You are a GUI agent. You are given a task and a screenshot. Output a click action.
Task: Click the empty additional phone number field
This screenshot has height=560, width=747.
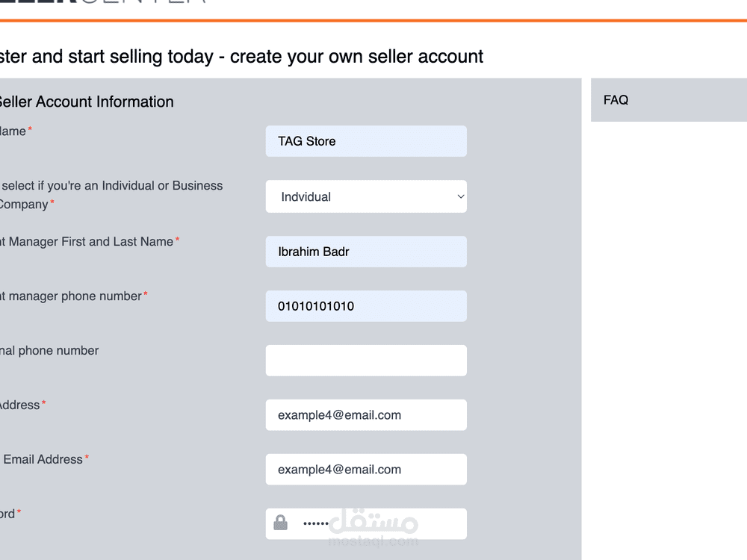point(366,361)
